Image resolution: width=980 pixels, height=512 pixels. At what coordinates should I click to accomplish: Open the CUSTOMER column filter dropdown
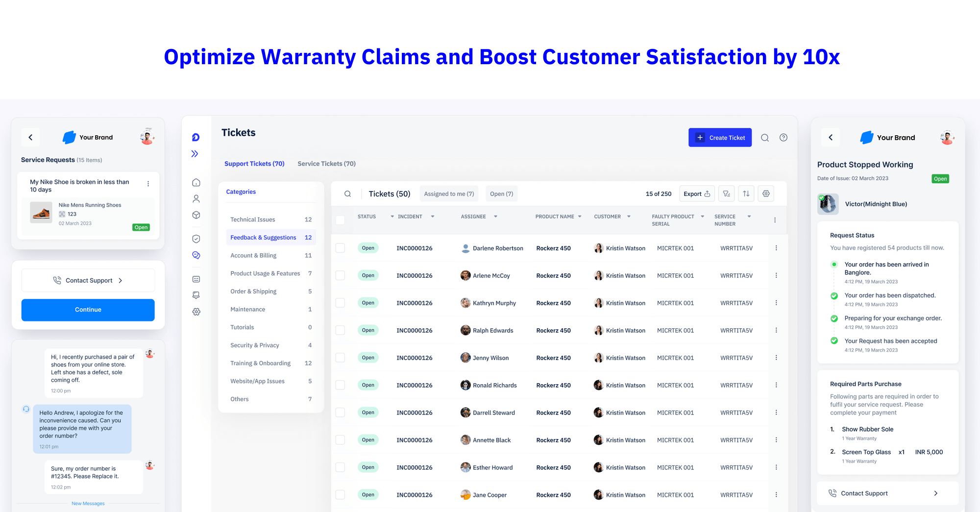click(629, 216)
